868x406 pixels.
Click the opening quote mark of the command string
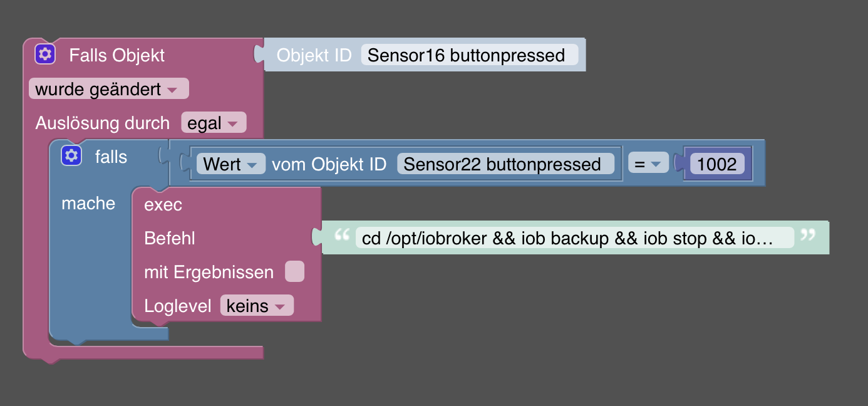(341, 237)
